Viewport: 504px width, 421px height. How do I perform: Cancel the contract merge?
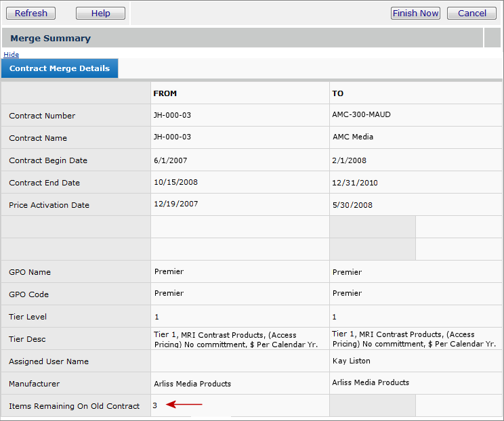tap(471, 13)
